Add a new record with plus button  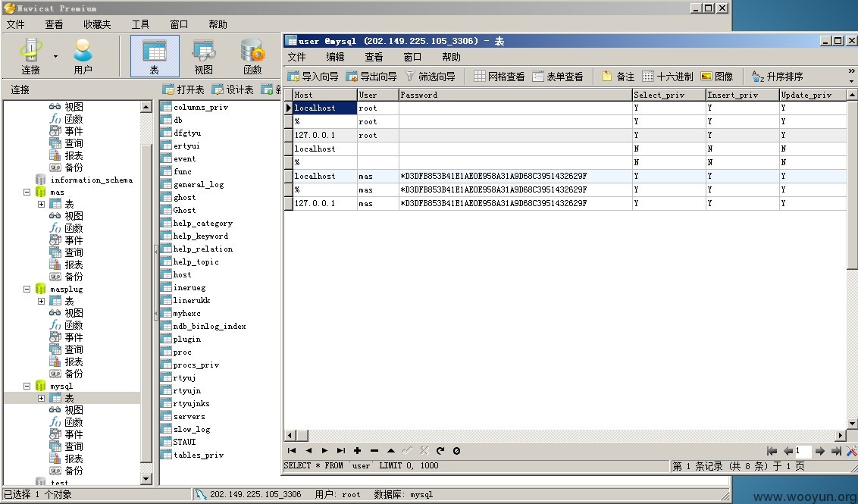357,451
